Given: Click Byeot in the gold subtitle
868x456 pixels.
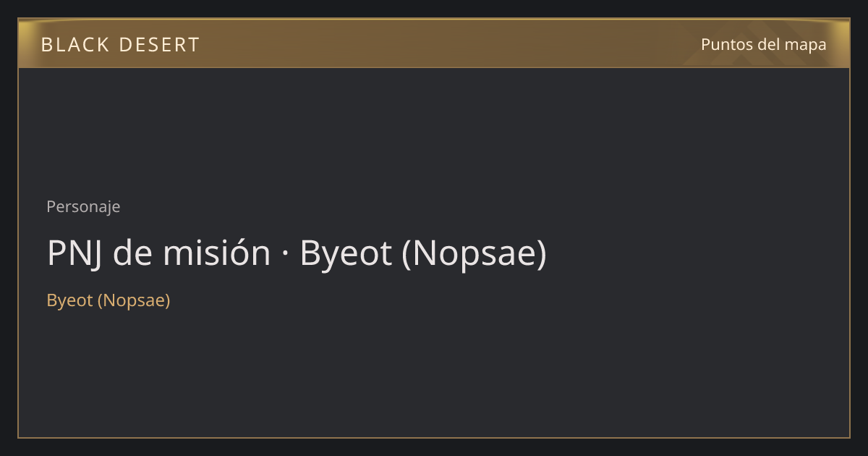Looking at the screenshot, I should (69, 300).
